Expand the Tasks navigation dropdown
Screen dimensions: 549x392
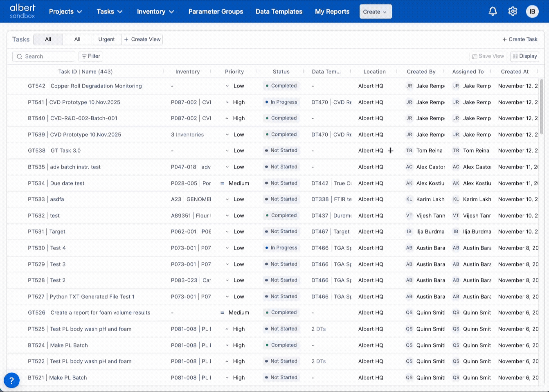(109, 11)
